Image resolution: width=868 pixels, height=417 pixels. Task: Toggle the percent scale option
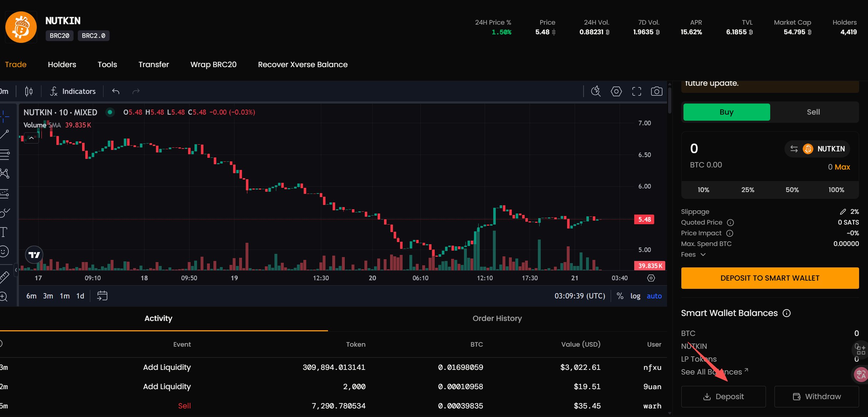point(620,296)
